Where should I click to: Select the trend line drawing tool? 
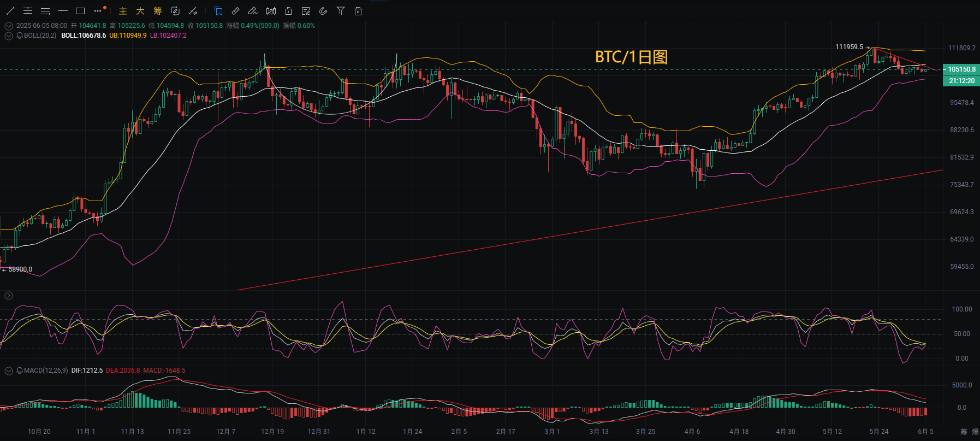10,11
